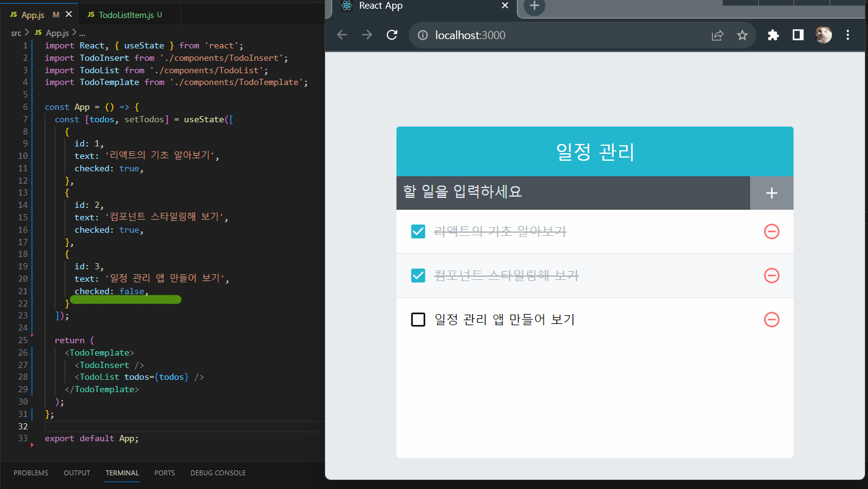Click 'checked: false' on line 21
The width and height of the screenshot is (868, 489).
coord(109,291)
